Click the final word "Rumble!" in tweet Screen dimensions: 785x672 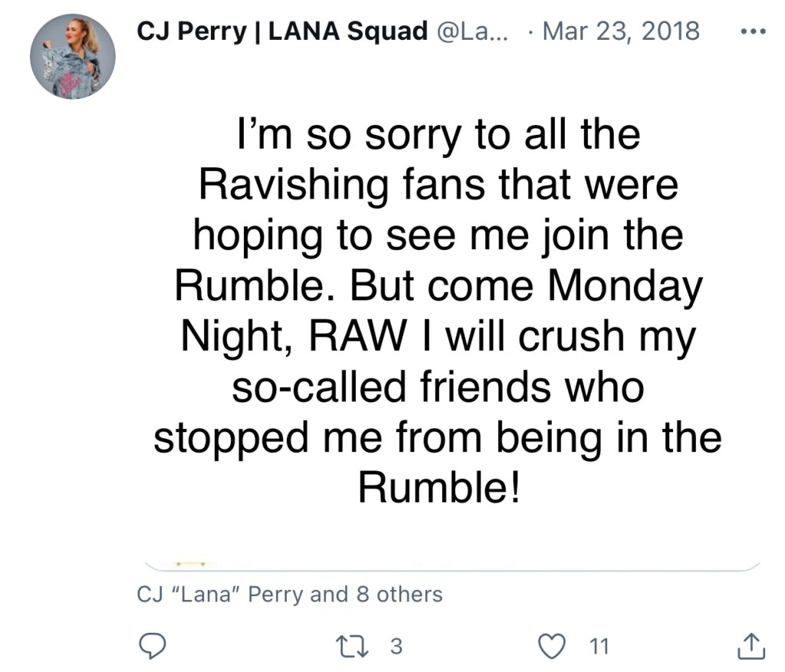tap(438, 489)
